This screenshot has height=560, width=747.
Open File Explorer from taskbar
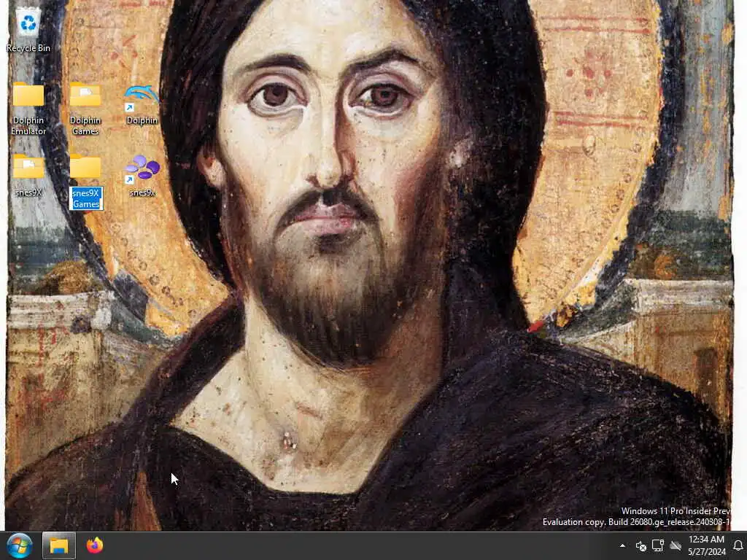point(59,545)
